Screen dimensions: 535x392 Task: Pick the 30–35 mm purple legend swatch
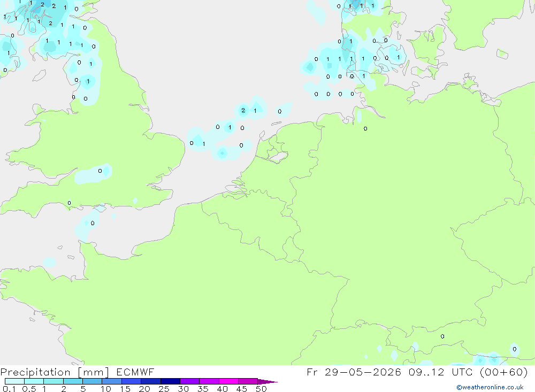click(190, 381)
